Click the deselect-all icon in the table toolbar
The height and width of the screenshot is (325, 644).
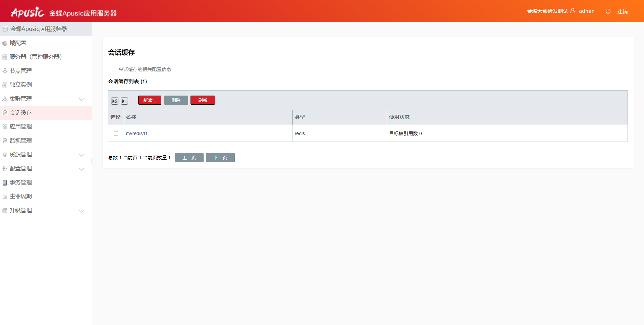tap(124, 101)
